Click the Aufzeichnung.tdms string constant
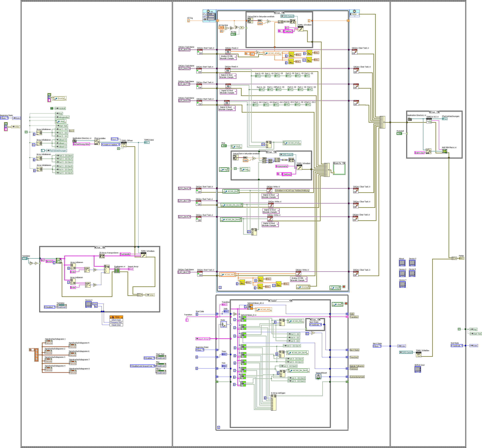 pos(81,144)
